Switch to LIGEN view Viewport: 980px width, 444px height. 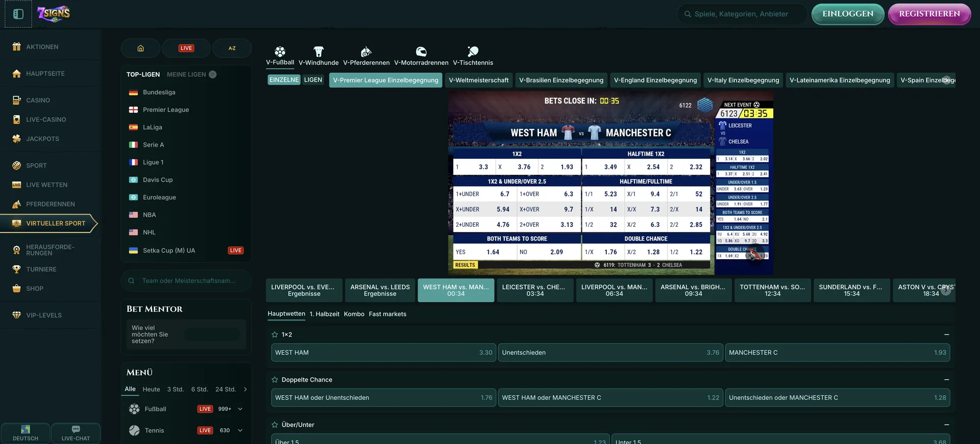point(313,80)
